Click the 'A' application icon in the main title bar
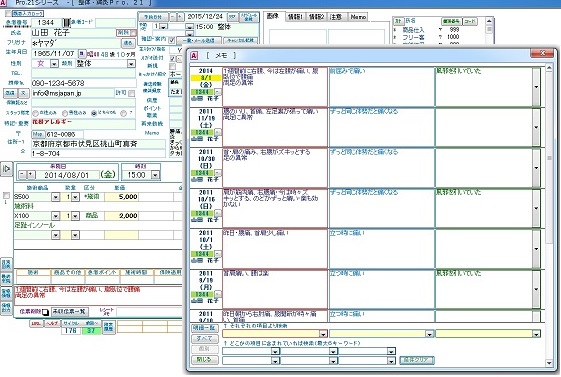The image size is (561, 377). click(x=3, y=3)
